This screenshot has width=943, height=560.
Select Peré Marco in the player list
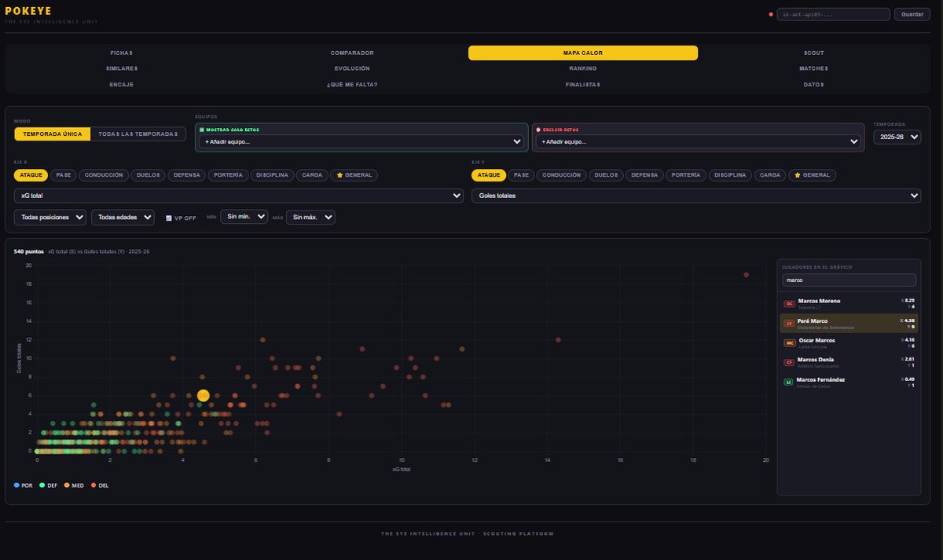coord(849,323)
